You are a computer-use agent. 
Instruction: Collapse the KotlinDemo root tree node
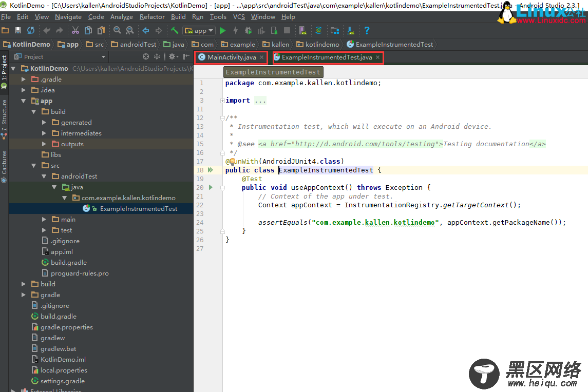pyautogui.click(x=13, y=69)
